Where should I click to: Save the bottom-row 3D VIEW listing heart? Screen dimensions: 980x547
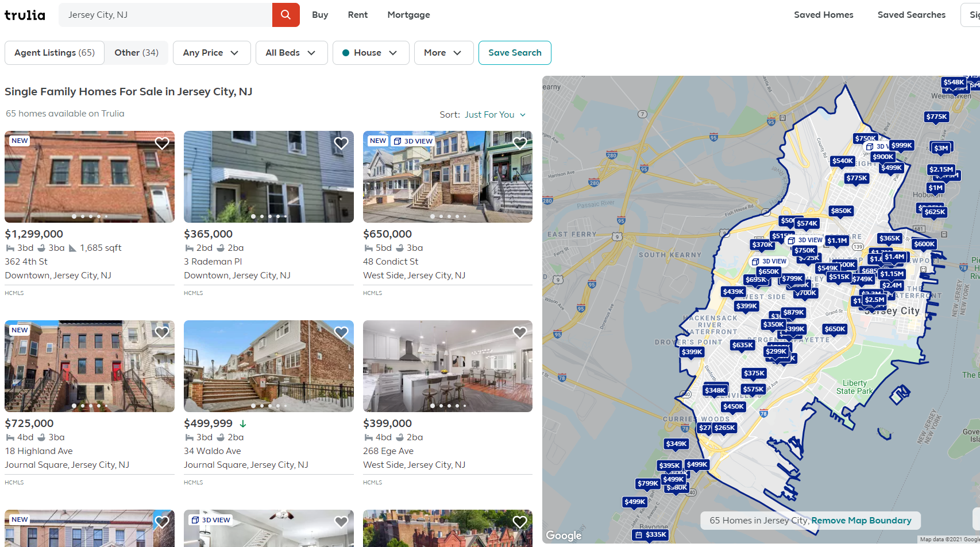point(341,522)
